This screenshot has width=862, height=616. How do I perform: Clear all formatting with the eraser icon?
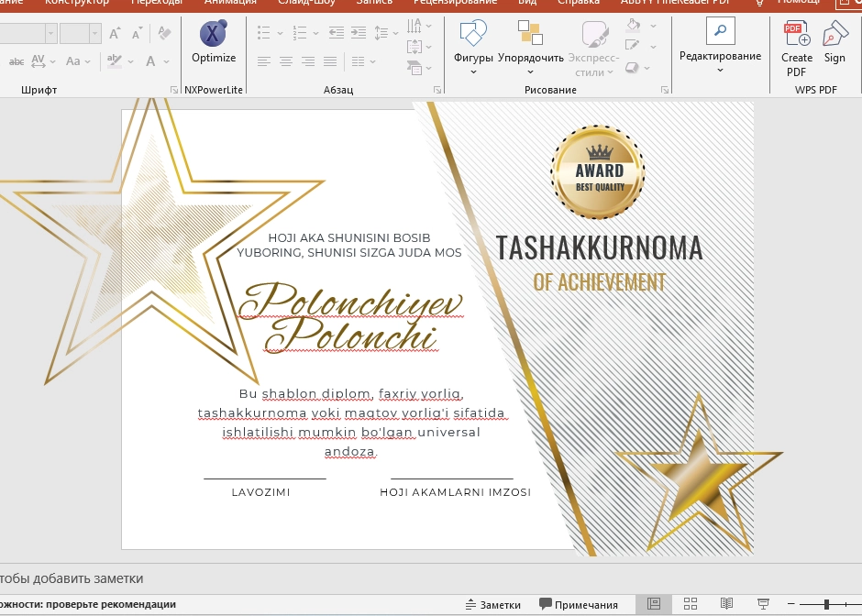(164, 33)
